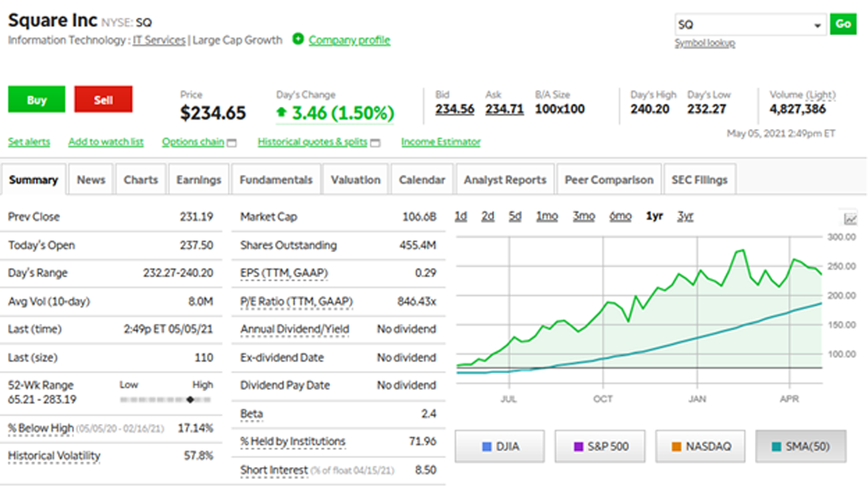The height and width of the screenshot is (495, 868).
Task: Toggle the S&P 500 comparison overlay
Action: [600, 446]
